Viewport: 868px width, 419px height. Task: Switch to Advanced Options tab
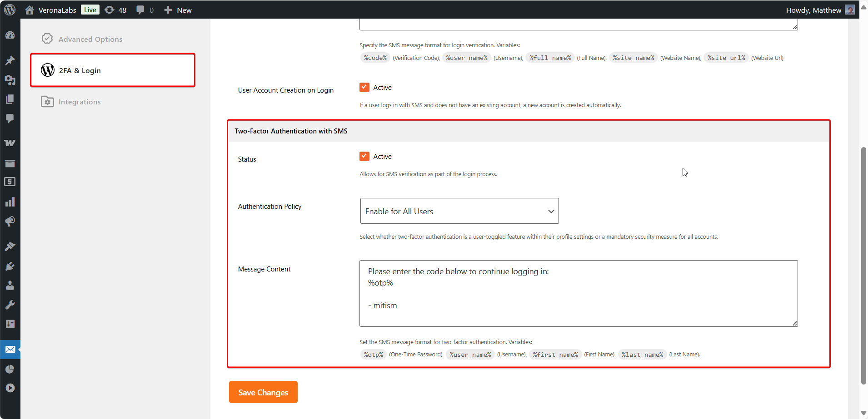click(90, 39)
